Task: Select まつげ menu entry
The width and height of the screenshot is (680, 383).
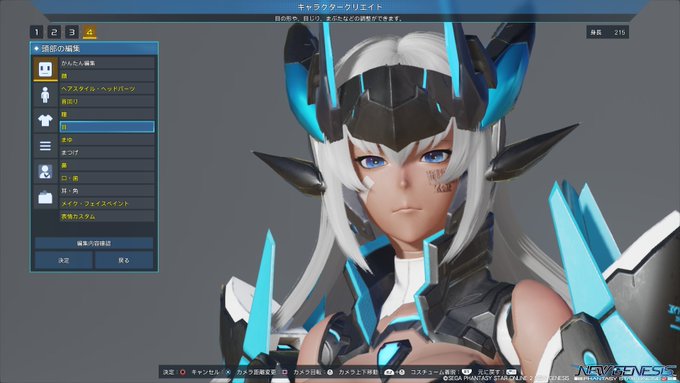Action: (107, 152)
